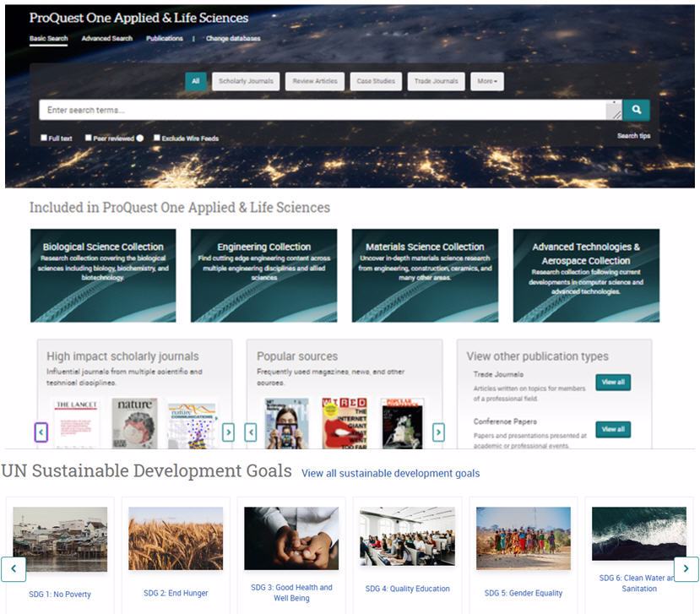Click next arrow in Popular sources carousel
Image resolution: width=700 pixels, height=614 pixels.
(438, 432)
